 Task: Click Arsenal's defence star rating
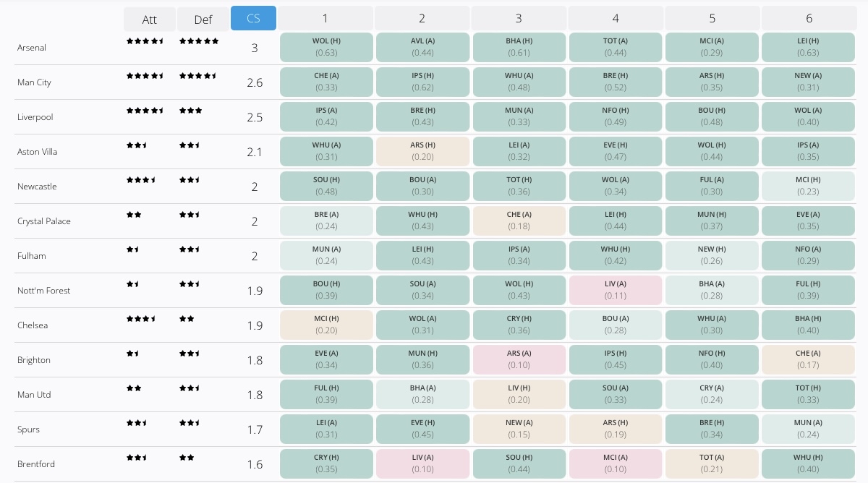[199, 41]
